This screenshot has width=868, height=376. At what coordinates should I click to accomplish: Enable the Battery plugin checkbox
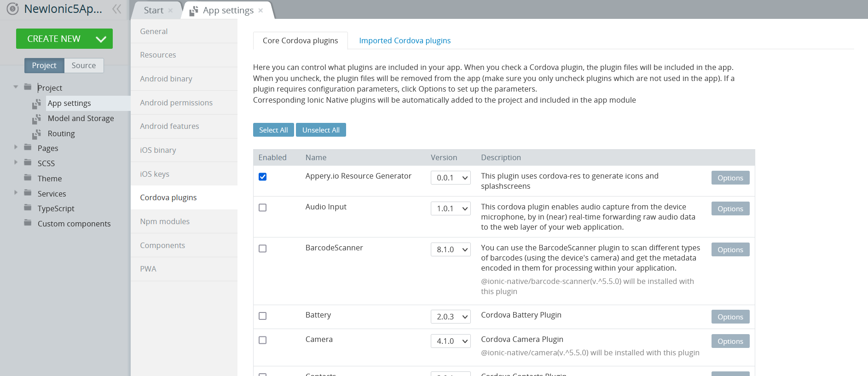pos(263,316)
